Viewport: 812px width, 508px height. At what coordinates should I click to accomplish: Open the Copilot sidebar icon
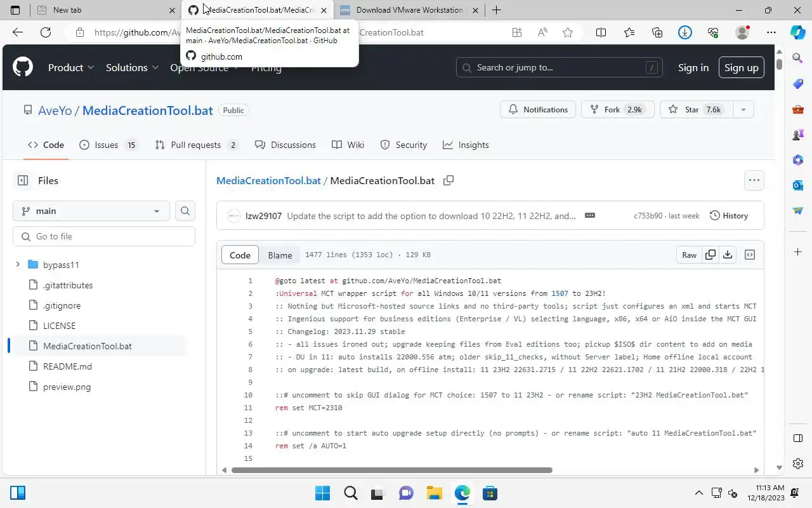click(798, 32)
